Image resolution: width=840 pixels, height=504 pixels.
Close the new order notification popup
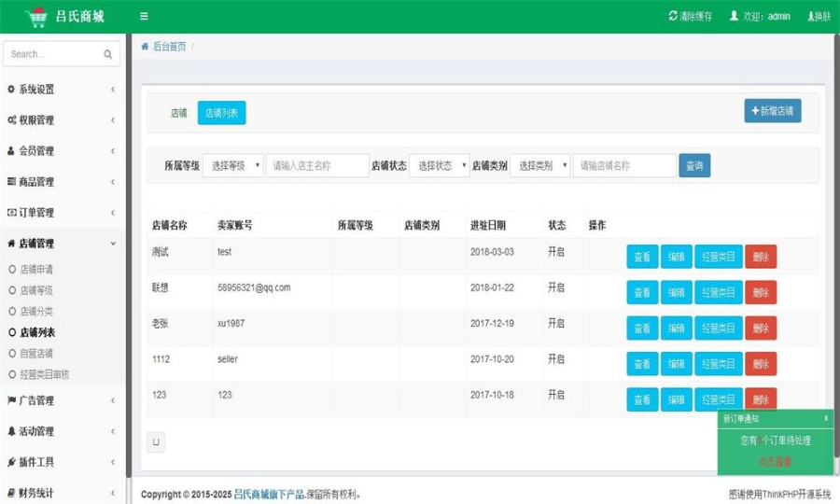click(826, 418)
